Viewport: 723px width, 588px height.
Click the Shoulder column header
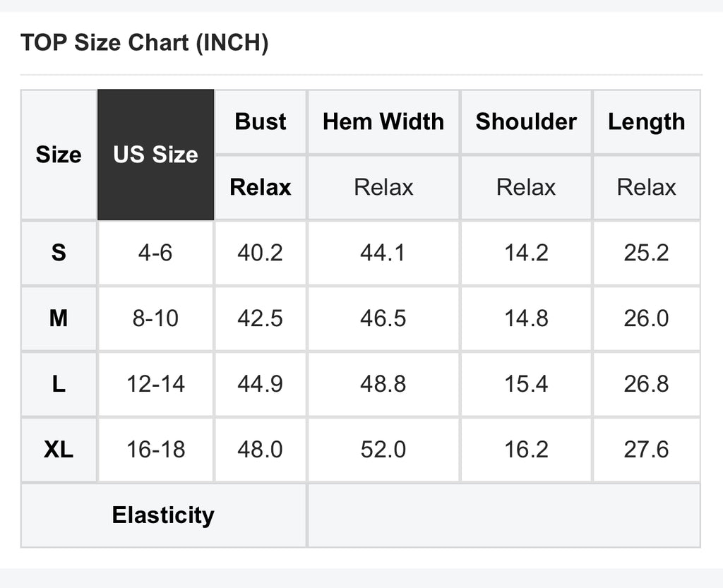click(x=526, y=122)
